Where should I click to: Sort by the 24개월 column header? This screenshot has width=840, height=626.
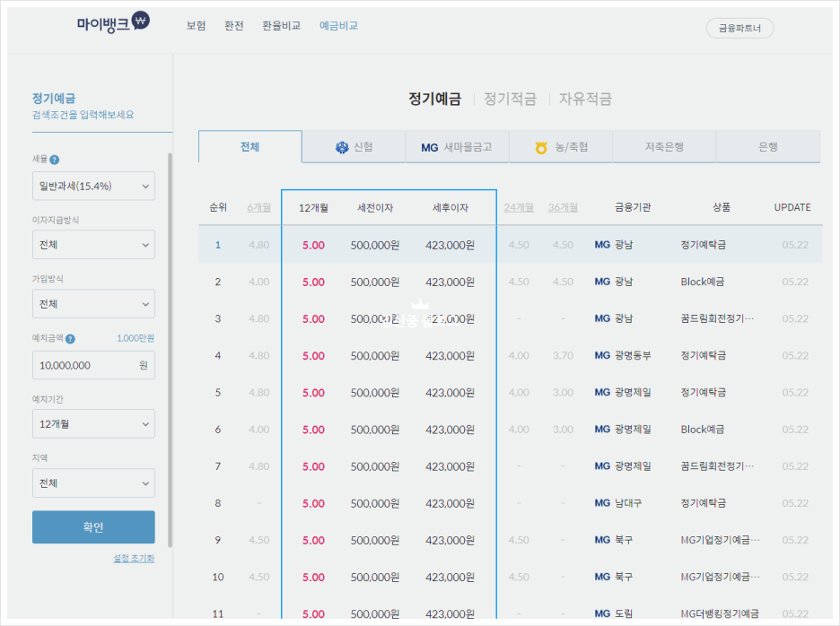[x=519, y=207]
